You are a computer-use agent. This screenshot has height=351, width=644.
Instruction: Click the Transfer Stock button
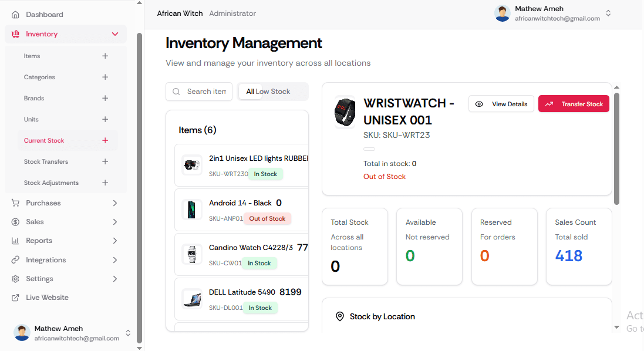pyautogui.click(x=574, y=103)
